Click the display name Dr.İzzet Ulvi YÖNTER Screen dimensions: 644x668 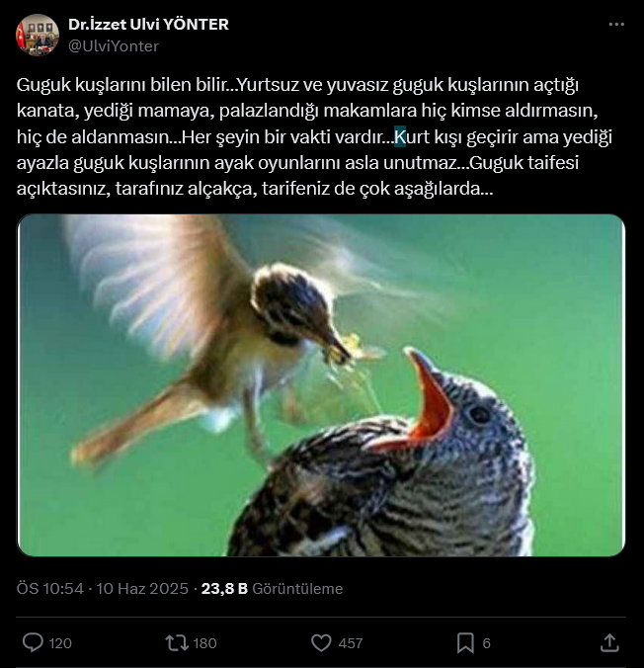[148, 25]
